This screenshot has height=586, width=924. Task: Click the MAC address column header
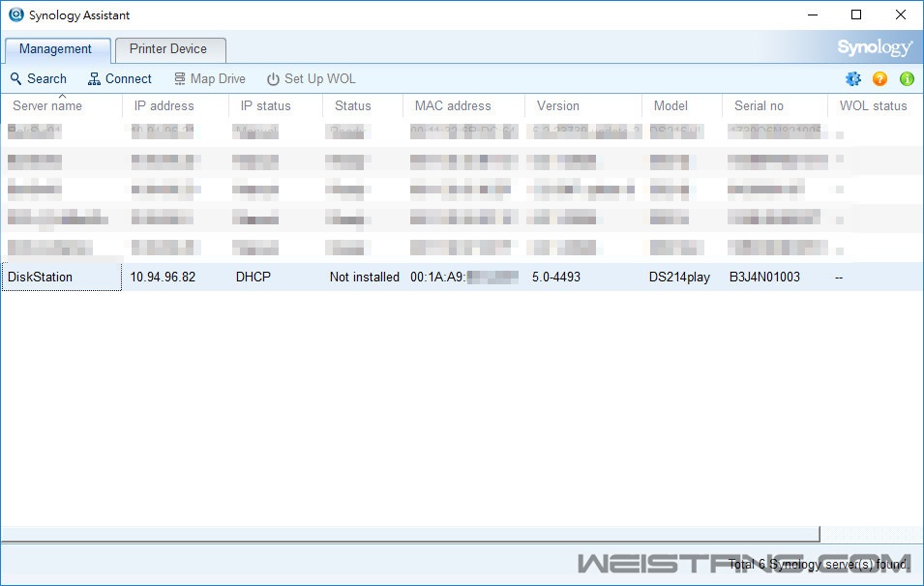[x=453, y=106]
